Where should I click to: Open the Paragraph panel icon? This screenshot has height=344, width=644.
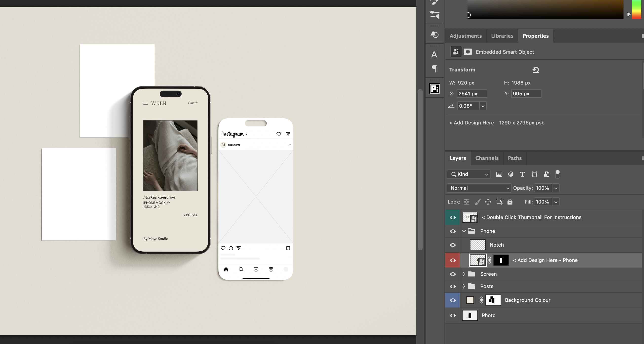click(x=434, y=69)
